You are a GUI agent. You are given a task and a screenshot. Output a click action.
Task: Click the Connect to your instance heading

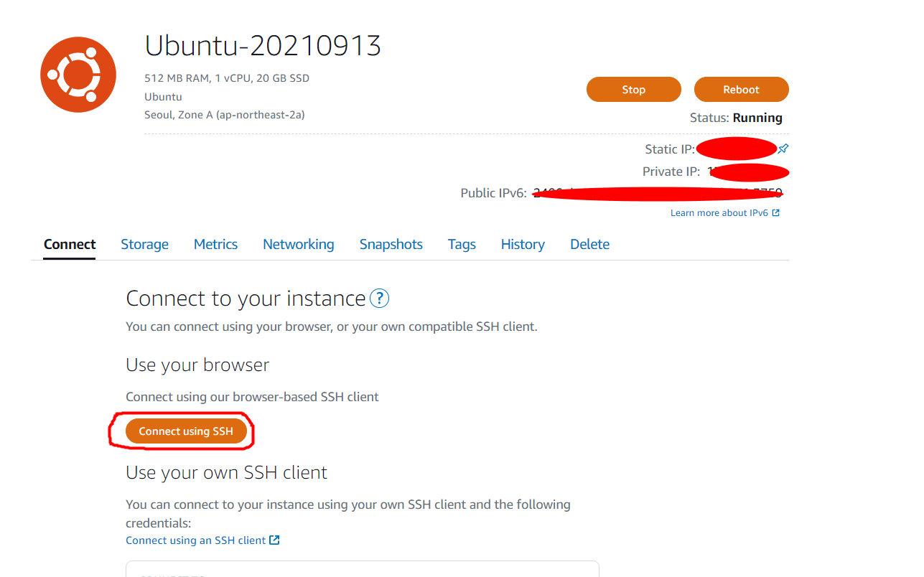coord(246,299)
